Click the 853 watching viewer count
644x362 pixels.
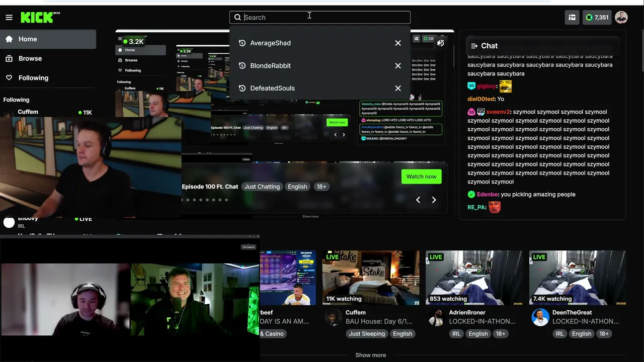[x=448, y=299]
